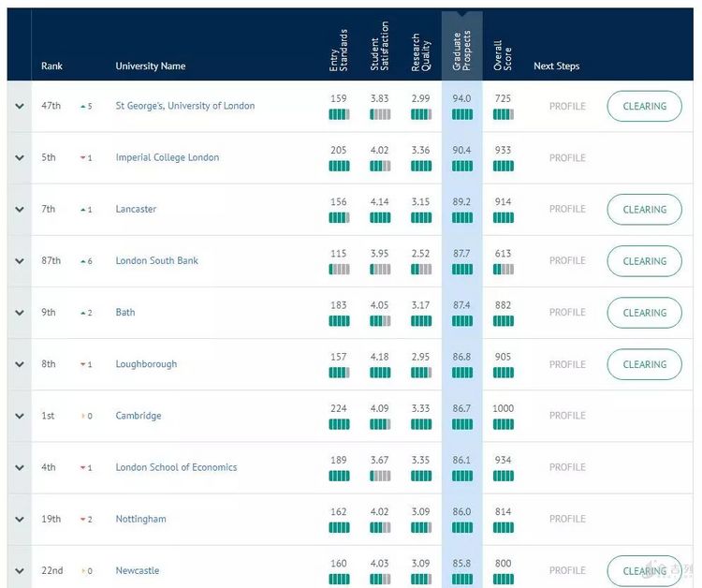Click the Rank column header

[x=51, y=66]
